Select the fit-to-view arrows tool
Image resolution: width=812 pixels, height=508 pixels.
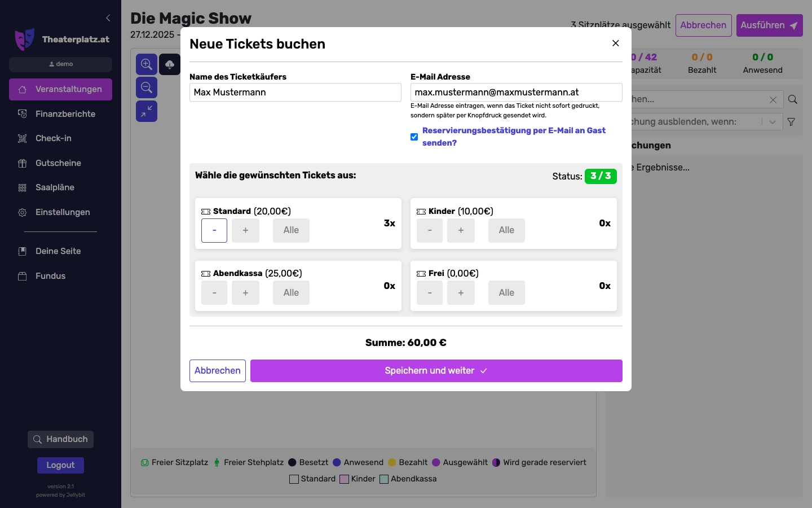[147, 111]
